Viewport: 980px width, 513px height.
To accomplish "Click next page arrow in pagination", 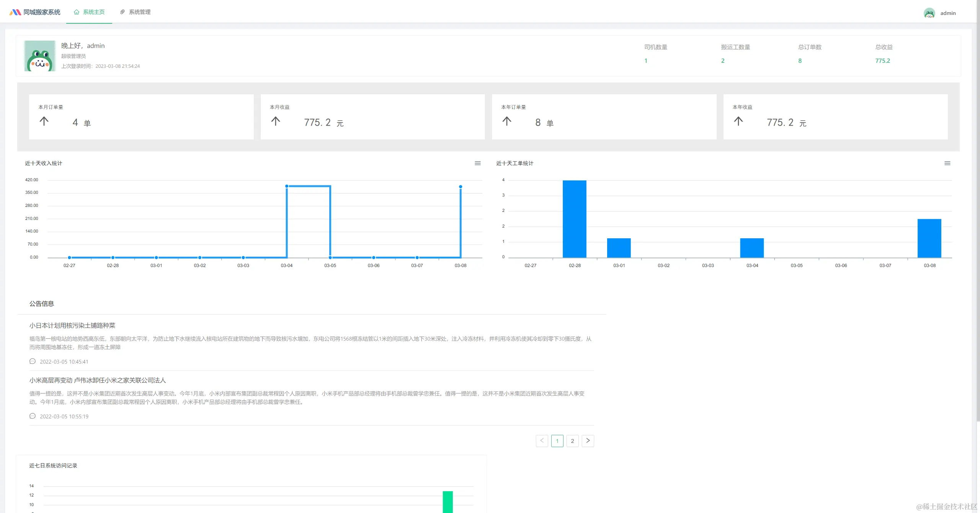I will [x=588, y=441].
